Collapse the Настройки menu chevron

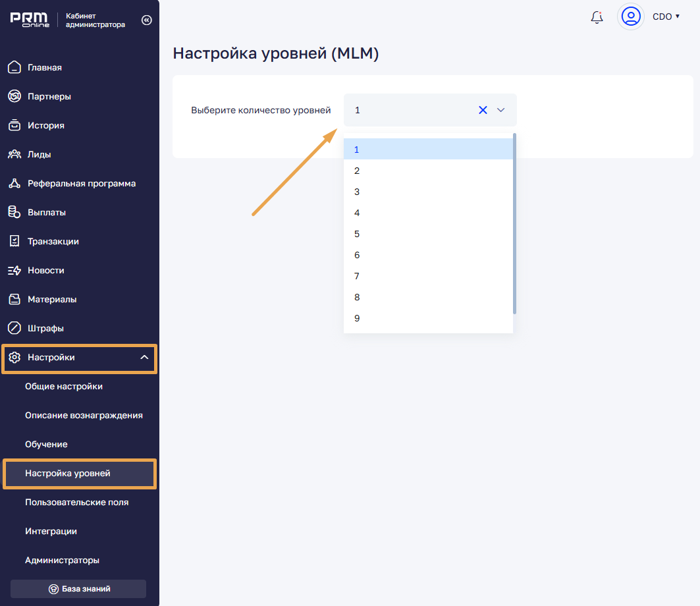[x=144, y=358]
